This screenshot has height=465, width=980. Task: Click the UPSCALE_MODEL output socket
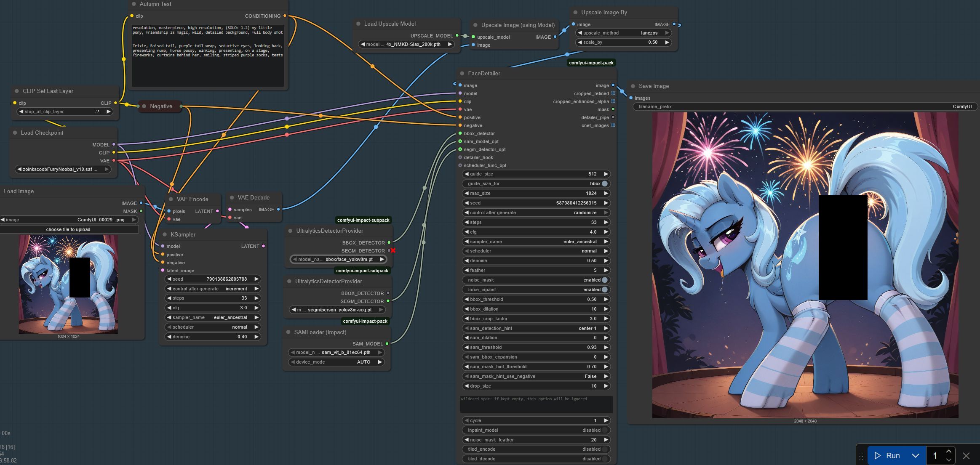(457, 36)
